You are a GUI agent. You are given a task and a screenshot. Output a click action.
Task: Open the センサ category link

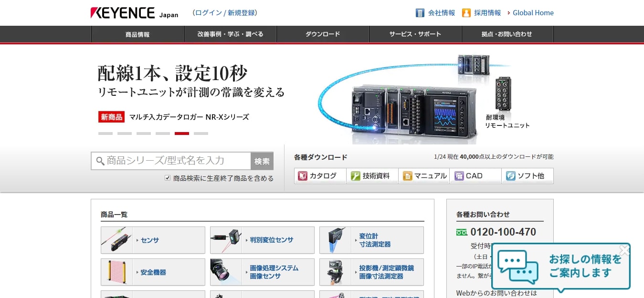(150, 240)
